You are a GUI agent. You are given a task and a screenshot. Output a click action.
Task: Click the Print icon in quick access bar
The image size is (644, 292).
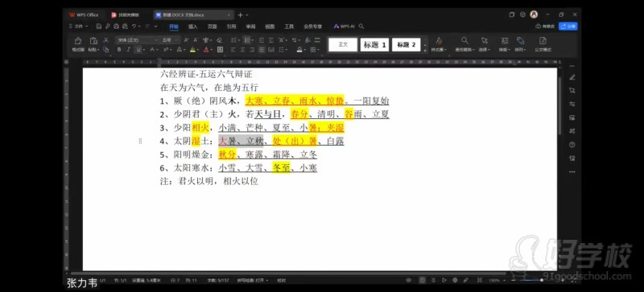[x=116, y=27]
